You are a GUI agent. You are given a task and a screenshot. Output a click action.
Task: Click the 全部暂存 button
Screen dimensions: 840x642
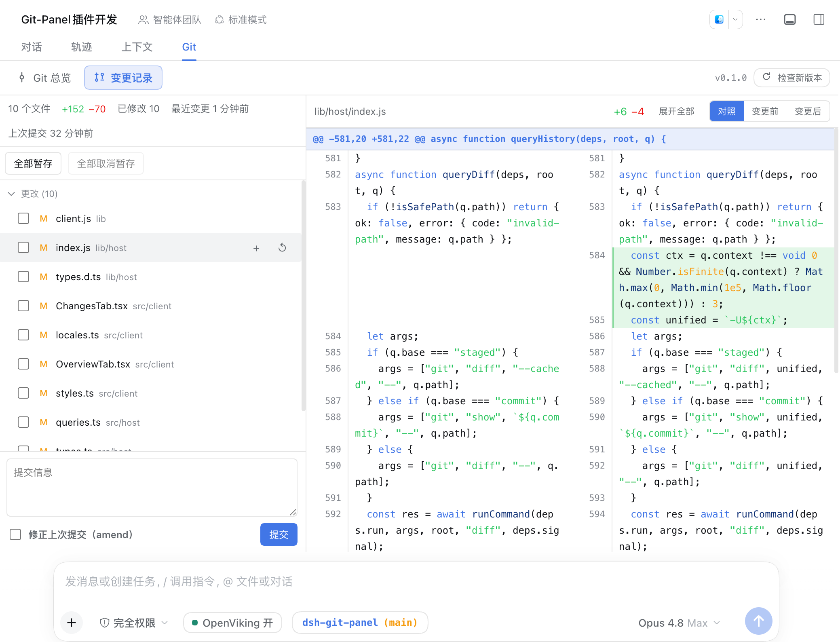33,163
